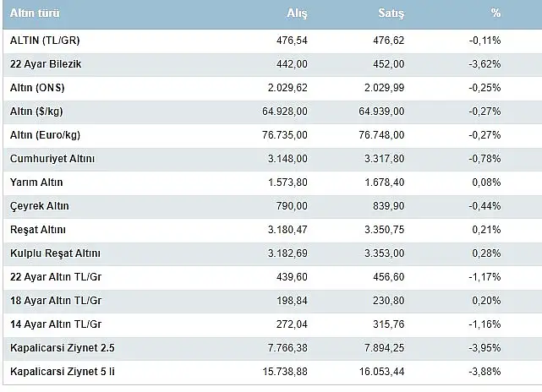Viewport: 542px width, 392px height.
Task: Choose the Altın ($/kg) row label
Action: (36, 112)
